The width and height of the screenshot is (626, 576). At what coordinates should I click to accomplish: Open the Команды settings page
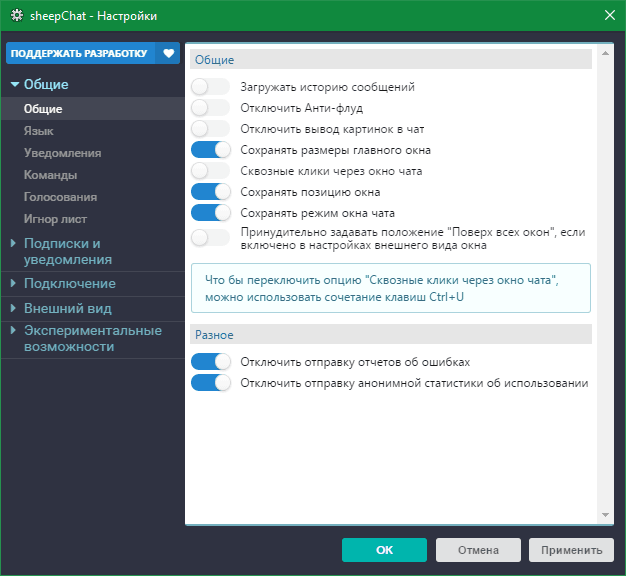point(50,175)
